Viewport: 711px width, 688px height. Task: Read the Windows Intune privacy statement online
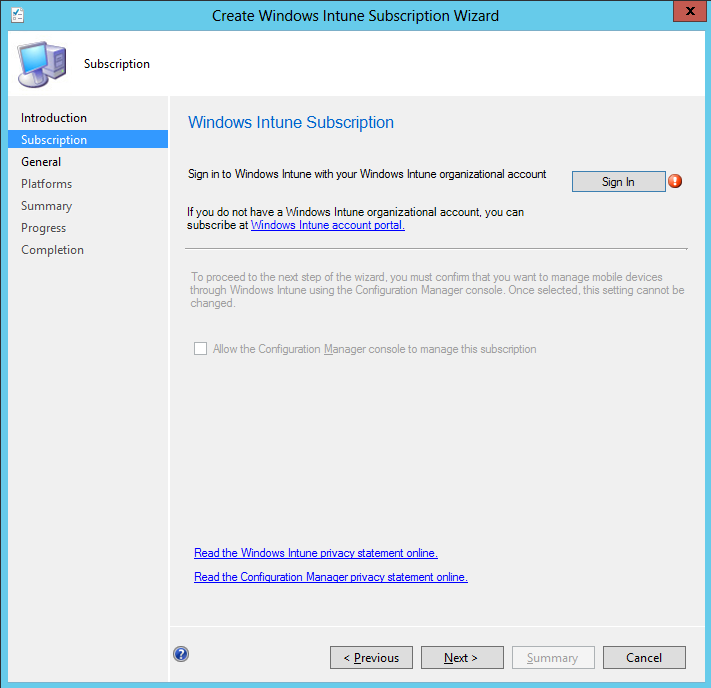coord(316,553)
